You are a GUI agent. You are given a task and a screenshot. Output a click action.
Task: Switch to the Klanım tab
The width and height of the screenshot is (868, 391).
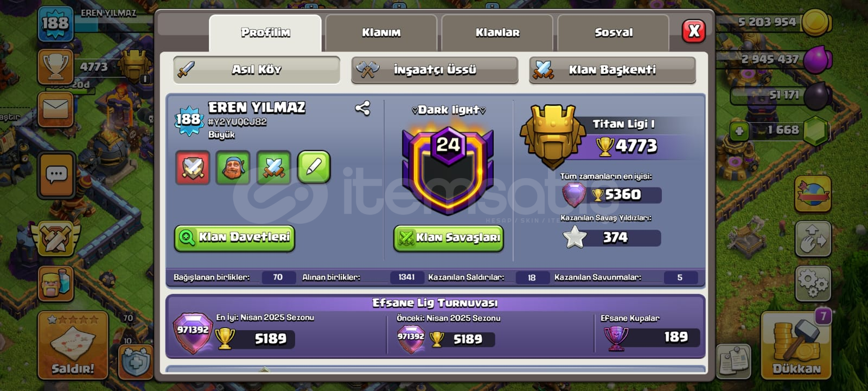tap(381, 33)
